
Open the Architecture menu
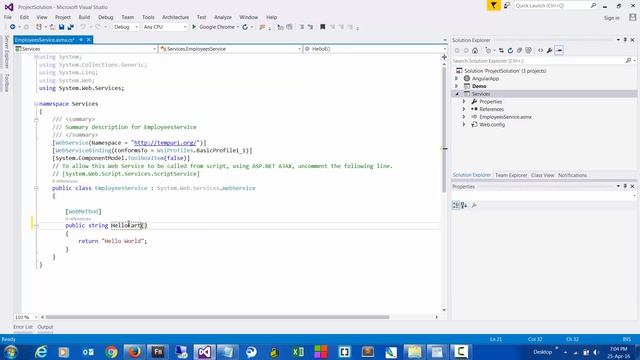point(176,17)
